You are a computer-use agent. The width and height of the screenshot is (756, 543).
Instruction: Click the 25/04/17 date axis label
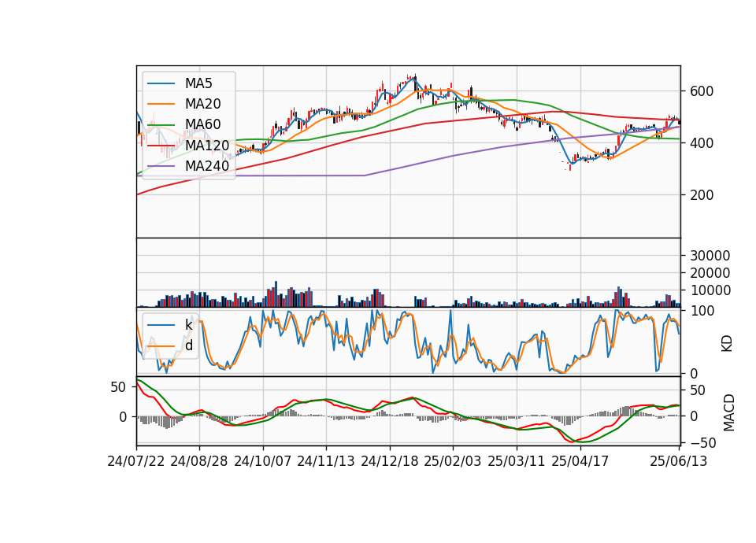coord(580,461)
